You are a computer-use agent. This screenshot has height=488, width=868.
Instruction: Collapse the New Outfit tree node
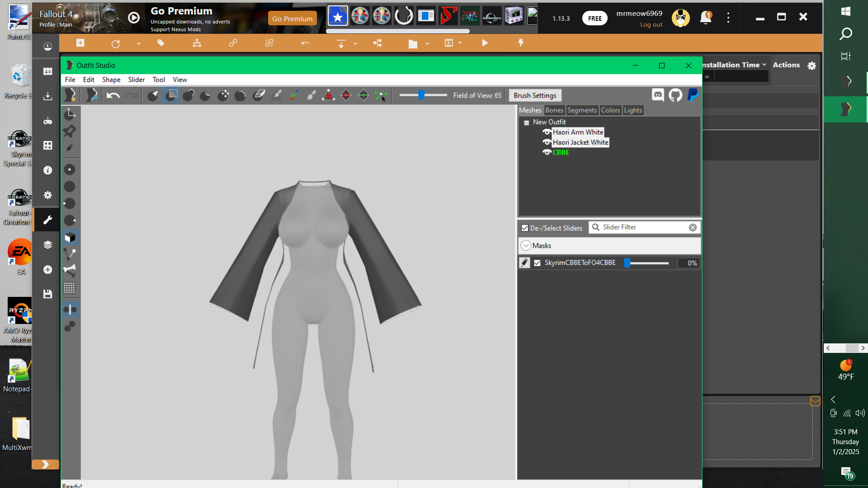(x=527, y=122)
